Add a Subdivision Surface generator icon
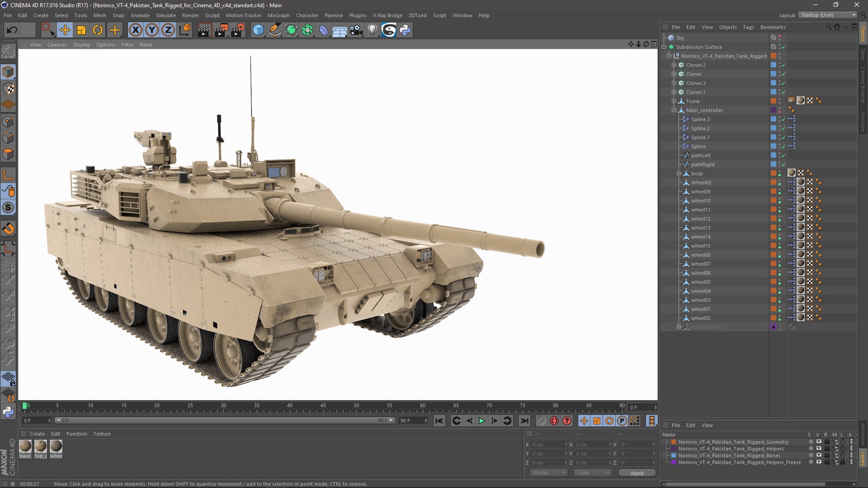 (291, 30)
